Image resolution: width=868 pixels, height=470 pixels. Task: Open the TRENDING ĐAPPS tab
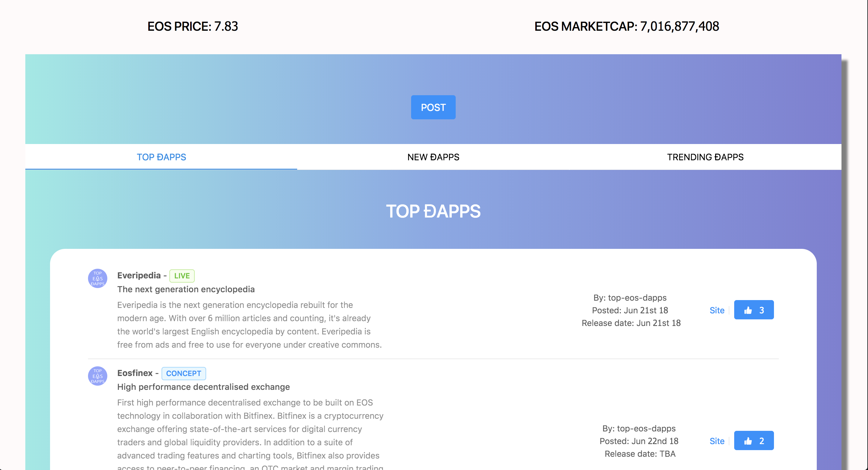(705, 157)
